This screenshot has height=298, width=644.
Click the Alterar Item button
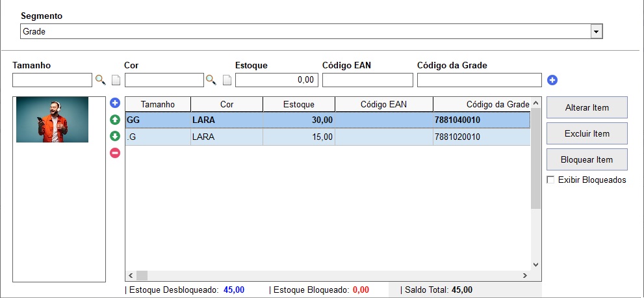point(587,108)
